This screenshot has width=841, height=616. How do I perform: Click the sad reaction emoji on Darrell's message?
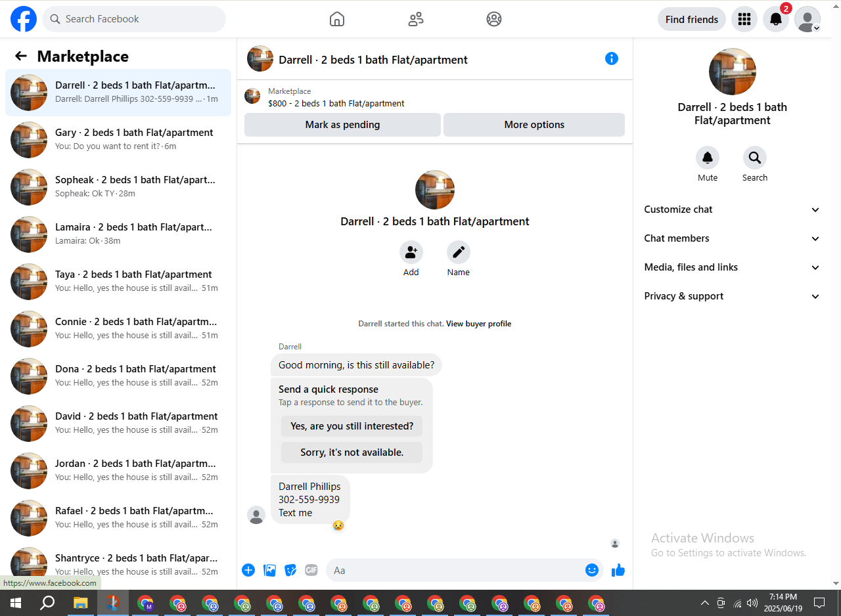338,525
